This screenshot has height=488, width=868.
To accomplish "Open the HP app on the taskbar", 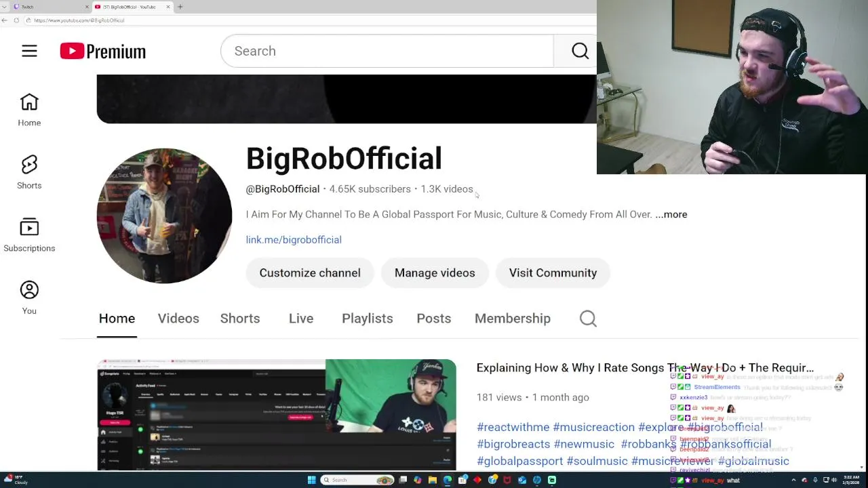I will click(537, 480).
